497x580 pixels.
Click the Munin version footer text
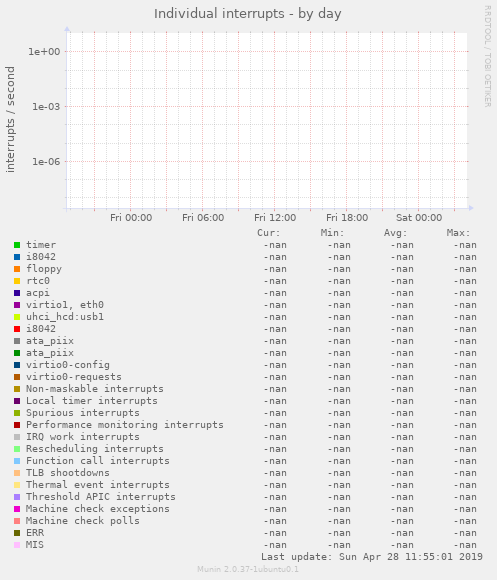pos(248,569)
